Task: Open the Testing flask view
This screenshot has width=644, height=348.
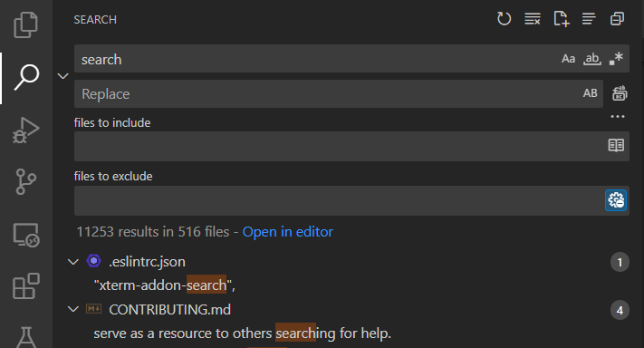Action: (x=26, y=337)
